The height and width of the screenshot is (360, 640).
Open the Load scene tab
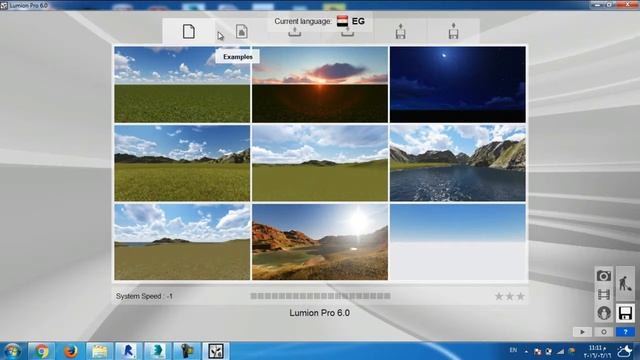pos(295,31)
